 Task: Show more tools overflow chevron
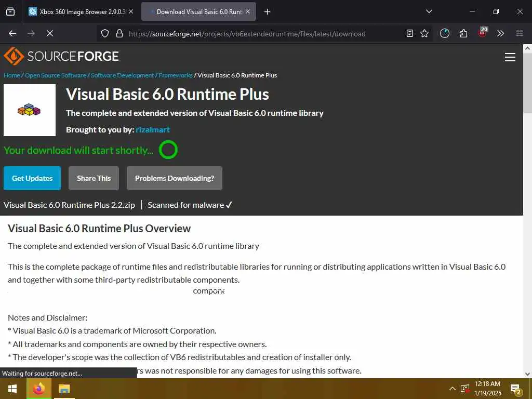(500, 33)
